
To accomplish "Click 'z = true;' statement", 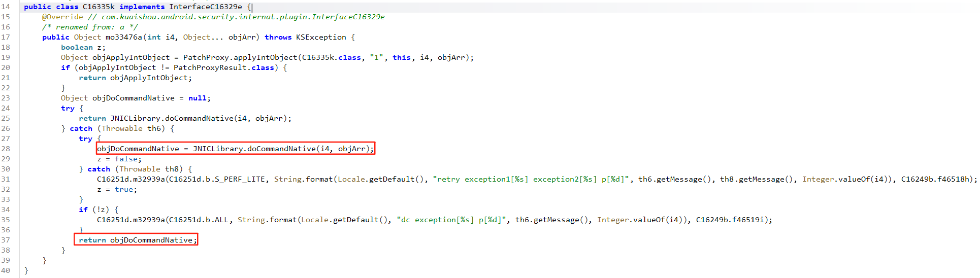I will coord(117,189).
